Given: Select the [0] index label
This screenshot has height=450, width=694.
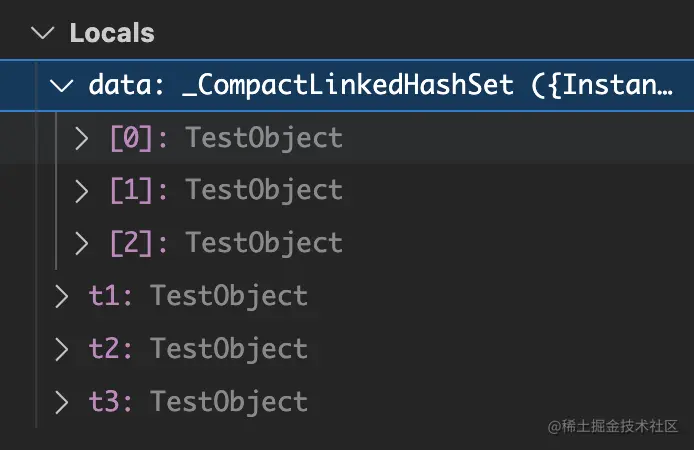Looking at the screenshot, I should click(x=130, y=138).
